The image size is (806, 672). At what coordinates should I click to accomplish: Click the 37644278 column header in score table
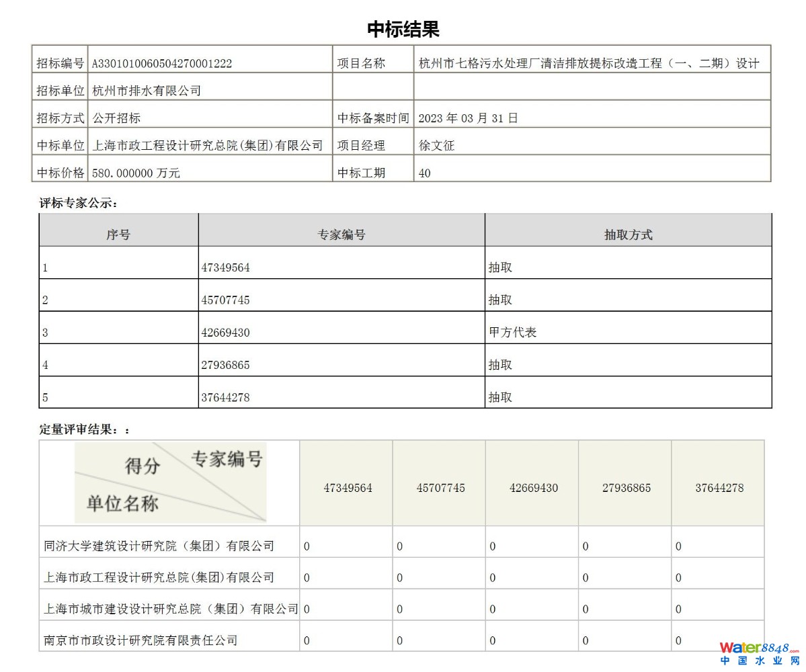(x=719, y=488)
